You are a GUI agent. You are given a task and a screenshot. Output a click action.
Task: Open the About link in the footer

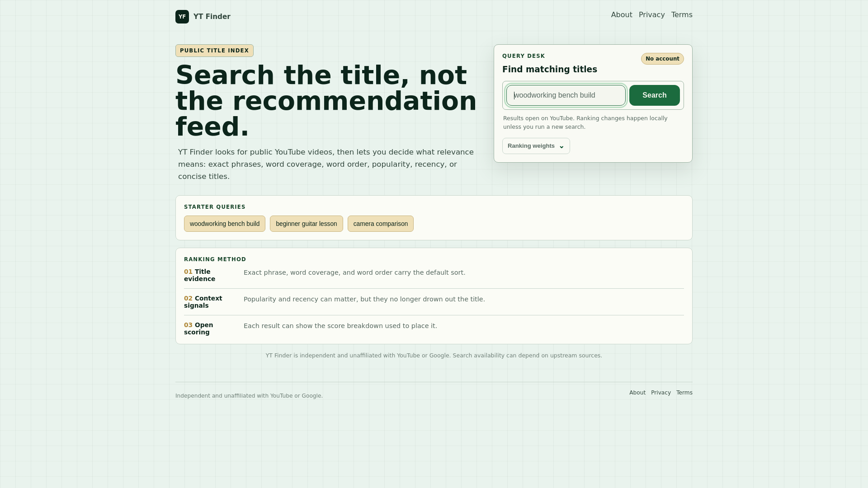[637, 393]
